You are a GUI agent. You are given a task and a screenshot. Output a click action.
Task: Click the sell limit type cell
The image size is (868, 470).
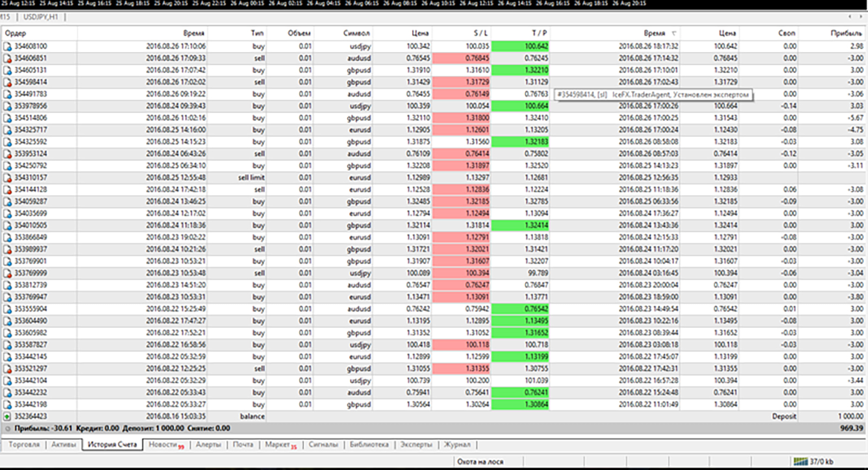tap(251, 178)
